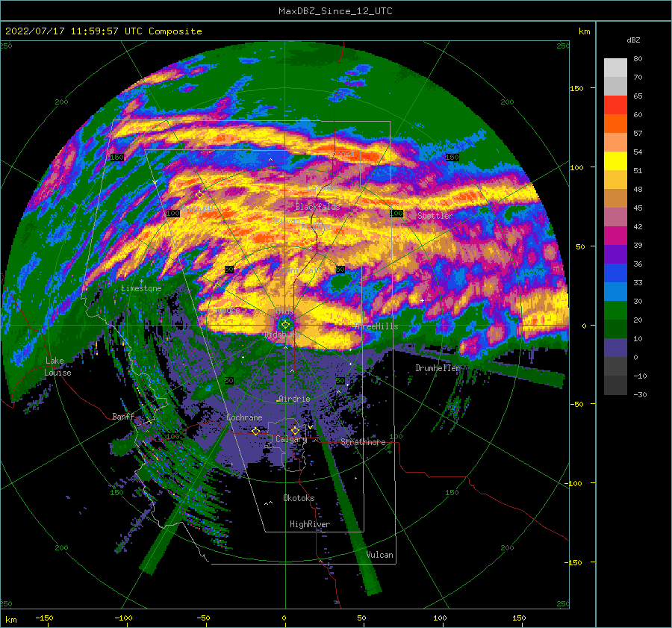Image resolution: width=672 pixels, height=628 pixels.
Task: Click the Strathmore city label
Action: pyautogui.click(x=363, y=442)
